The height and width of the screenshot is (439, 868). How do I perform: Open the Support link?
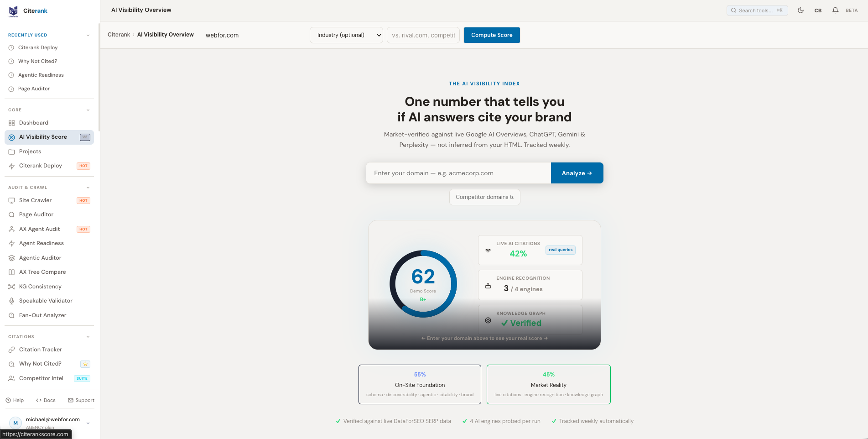(x=81, y=400)
